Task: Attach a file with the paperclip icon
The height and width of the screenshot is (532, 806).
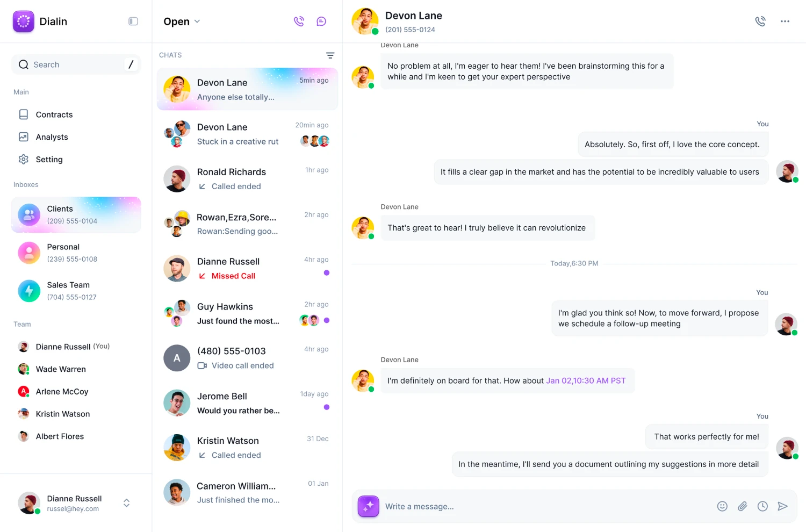Action: (742, 506)
